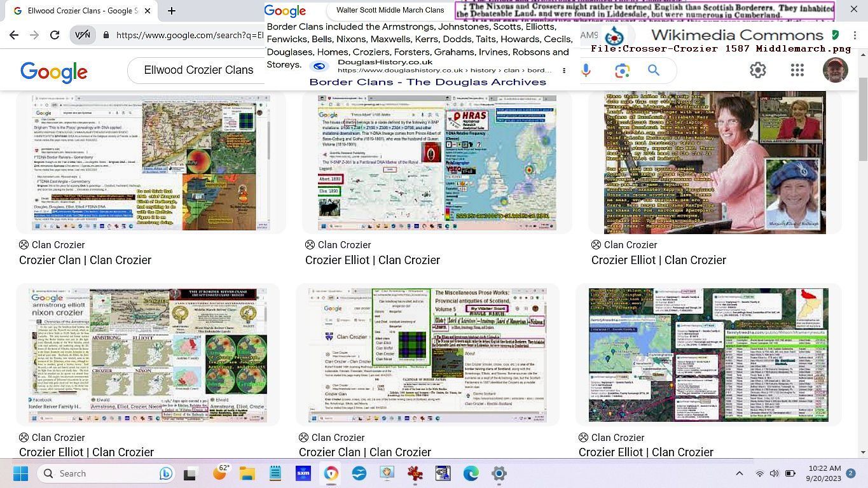
Task: Open Google quick settings gear
Action: point(757,70)
